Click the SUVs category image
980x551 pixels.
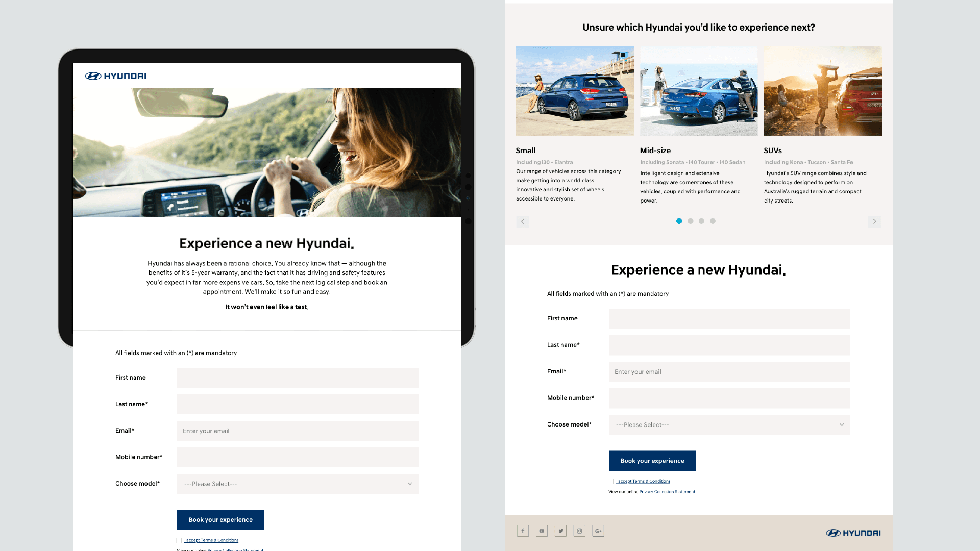822,91
